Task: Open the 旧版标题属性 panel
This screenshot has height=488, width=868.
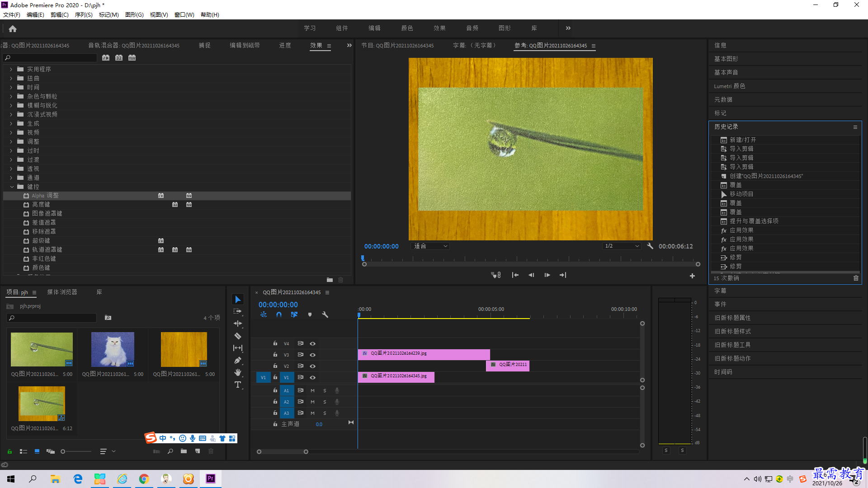Action: (732, 318)
